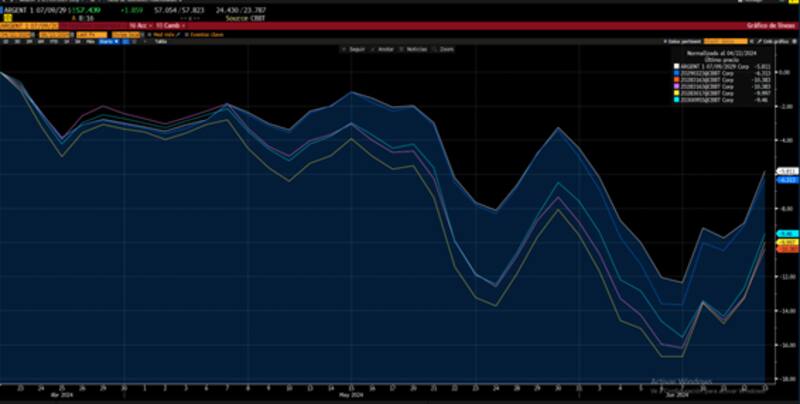Click the yellow icon under ARGENT ticker
800x404 pixels.
point(8,17)
